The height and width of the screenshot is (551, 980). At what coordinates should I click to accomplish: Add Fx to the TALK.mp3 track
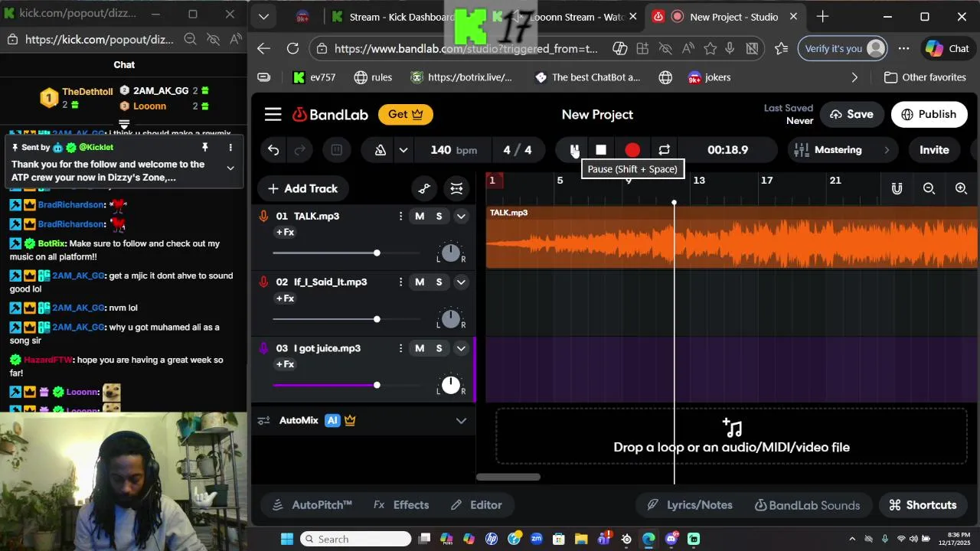[285, 232]
